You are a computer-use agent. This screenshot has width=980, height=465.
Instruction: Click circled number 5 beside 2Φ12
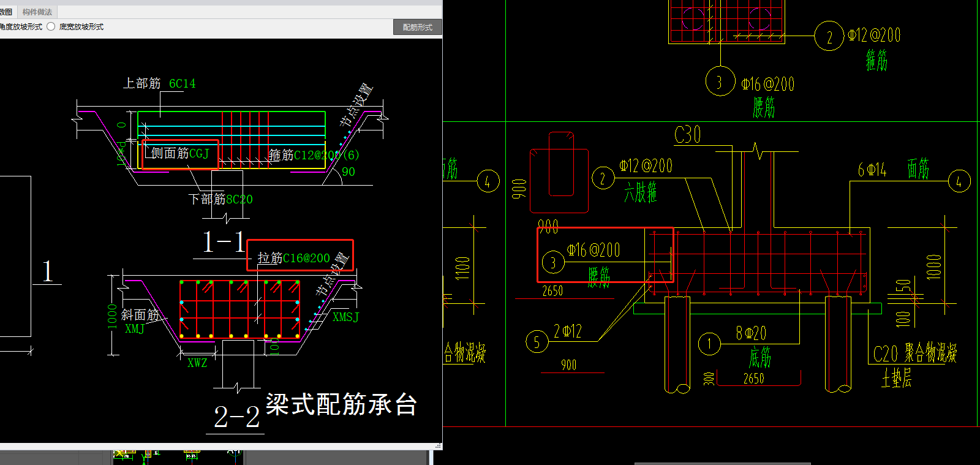[x=537, y=341]
